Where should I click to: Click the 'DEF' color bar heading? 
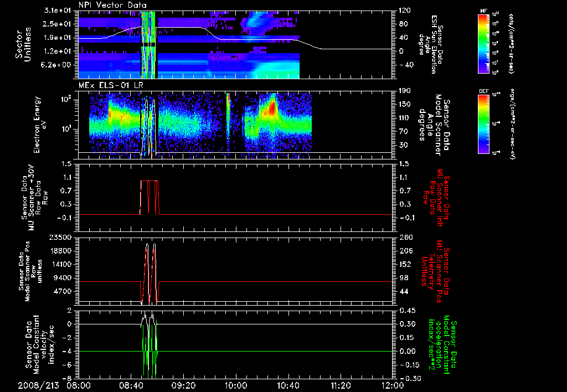click(483, 91)
